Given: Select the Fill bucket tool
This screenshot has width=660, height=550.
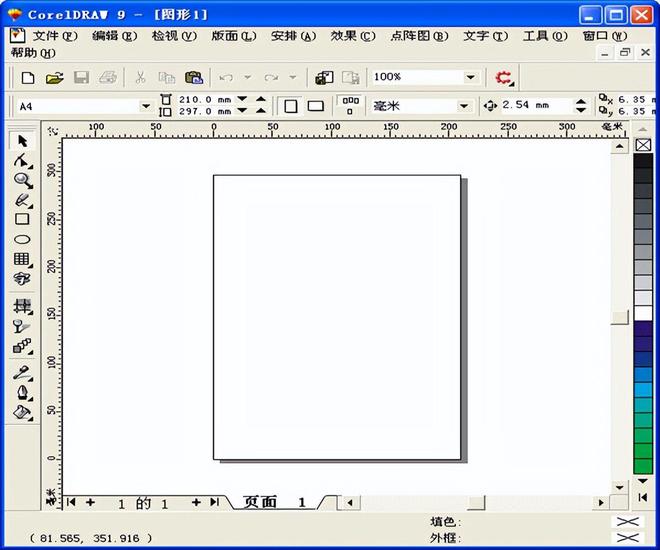Looking at the screenshot, I should pyautogui.click(x=22, y=412).
